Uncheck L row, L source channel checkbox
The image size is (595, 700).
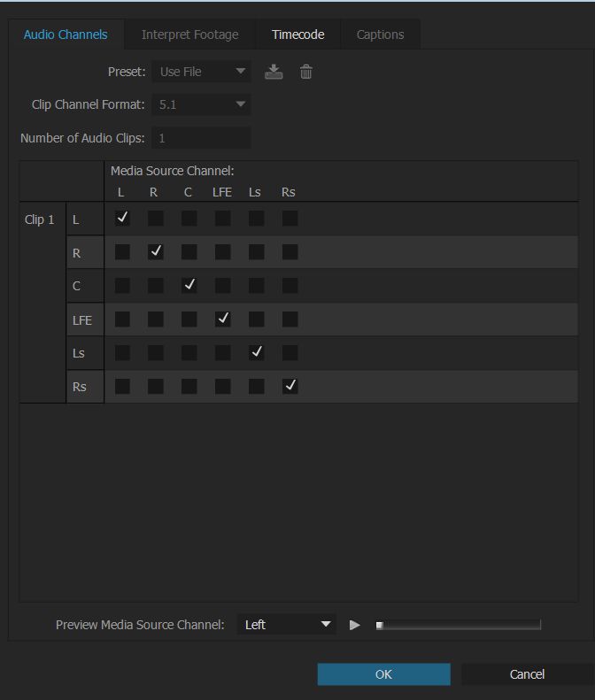point(122,219)
